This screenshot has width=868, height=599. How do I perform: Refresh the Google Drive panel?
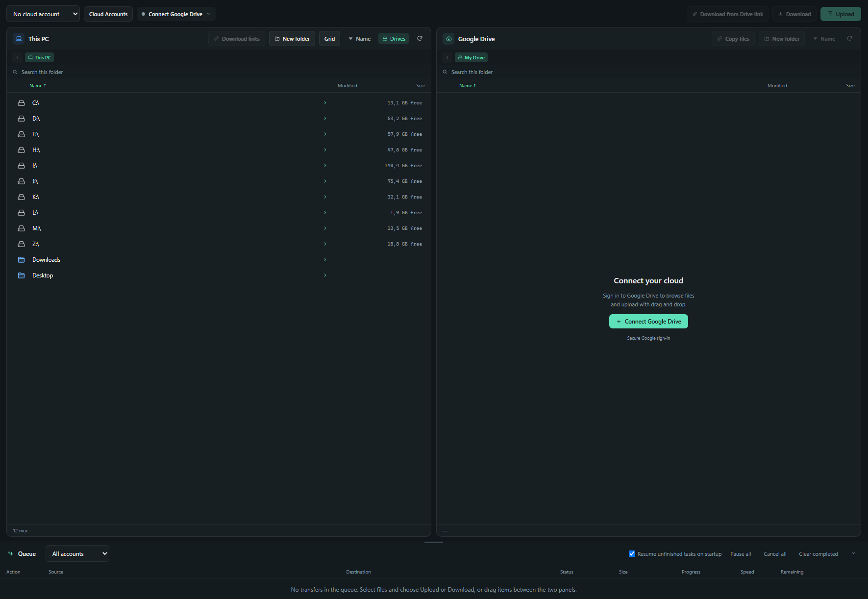(x=849, y=38)
